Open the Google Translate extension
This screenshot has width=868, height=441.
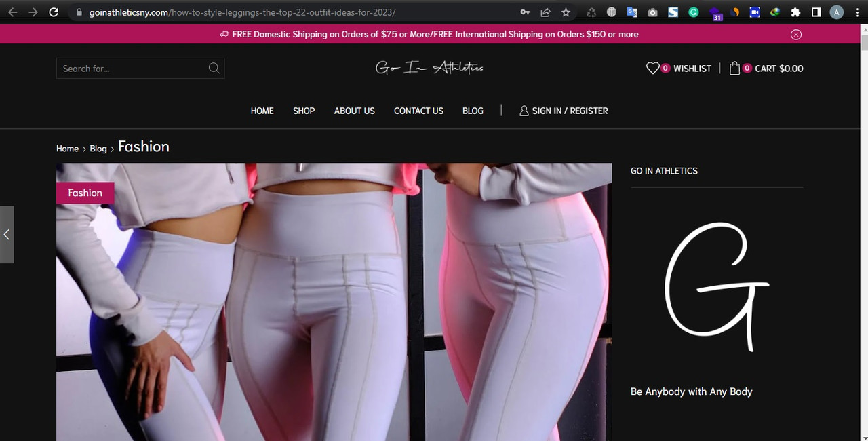(x=632, y=12)
